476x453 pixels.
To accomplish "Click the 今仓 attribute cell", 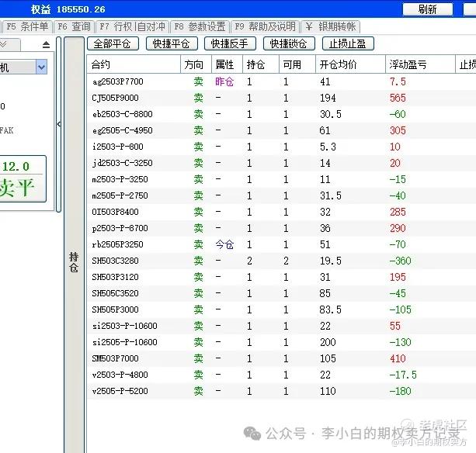I will (x=224, y=244).
